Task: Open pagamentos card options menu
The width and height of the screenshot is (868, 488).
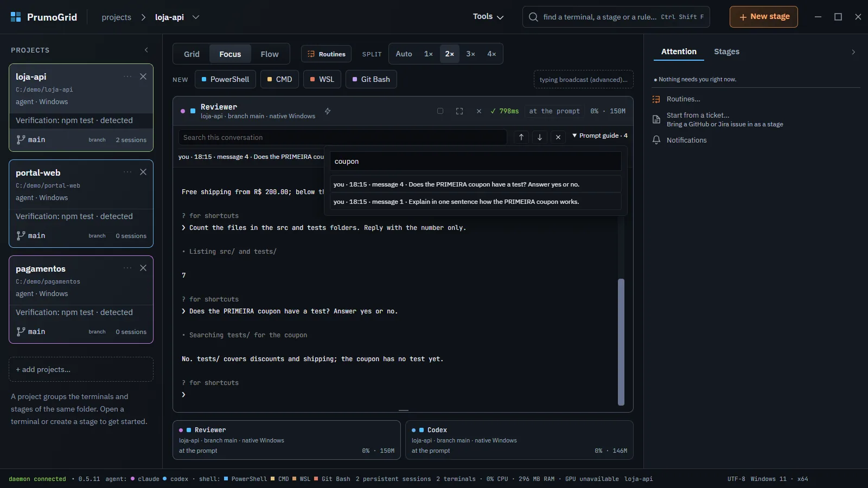Action: coord(127,268)
